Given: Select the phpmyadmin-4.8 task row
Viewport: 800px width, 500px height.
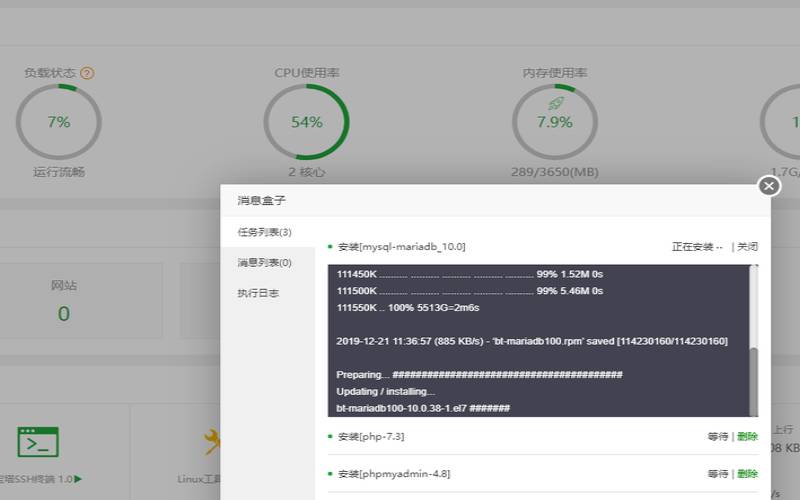Looking at the screenshot, I should click(x=543, y=474).
